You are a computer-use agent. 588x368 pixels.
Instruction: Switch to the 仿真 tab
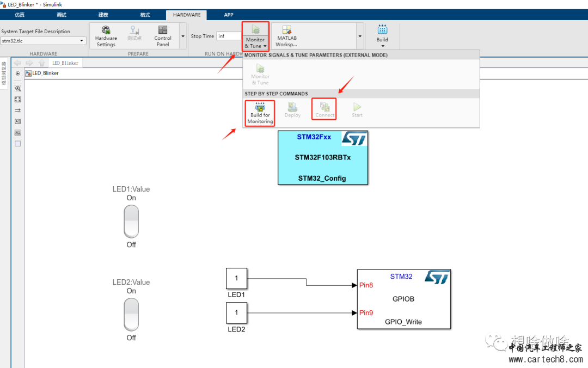click(x=20, y=15)
